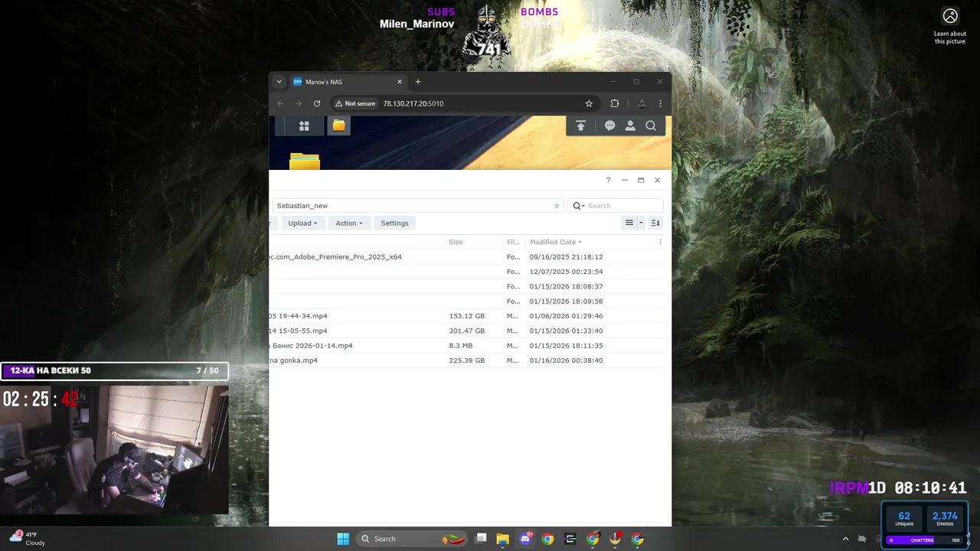Open the Chrome extensions puzzle icon
This screenshot has height=551, width=980.
coord(615,103)
